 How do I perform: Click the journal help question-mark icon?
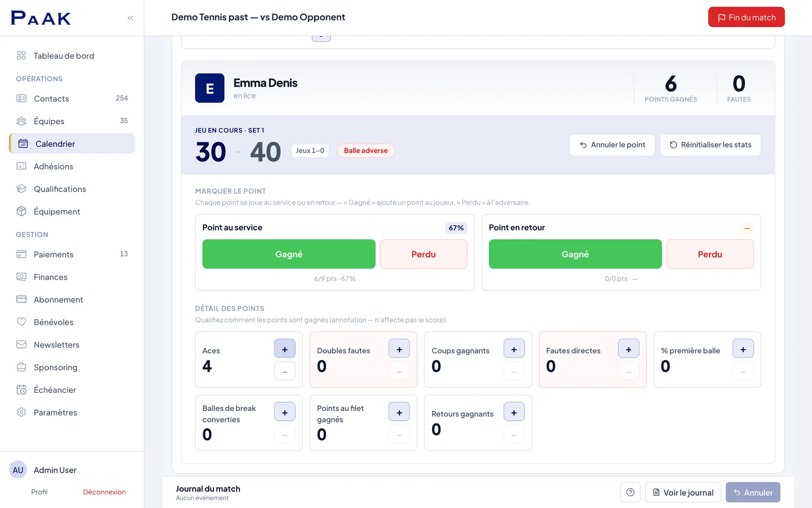630,492
